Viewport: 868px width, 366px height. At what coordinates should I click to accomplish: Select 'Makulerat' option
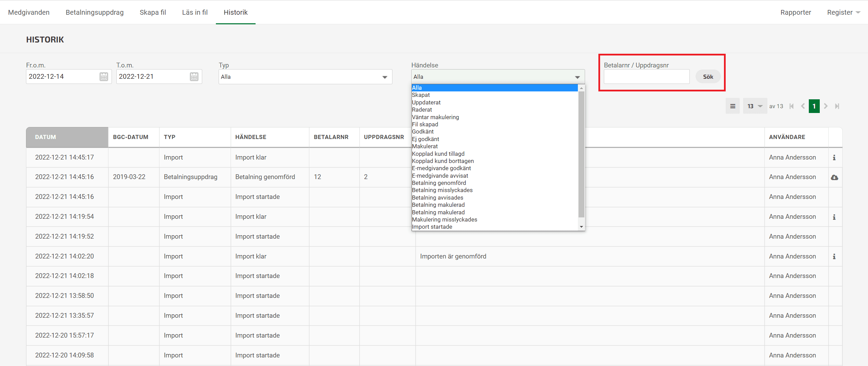coord(494,146)
